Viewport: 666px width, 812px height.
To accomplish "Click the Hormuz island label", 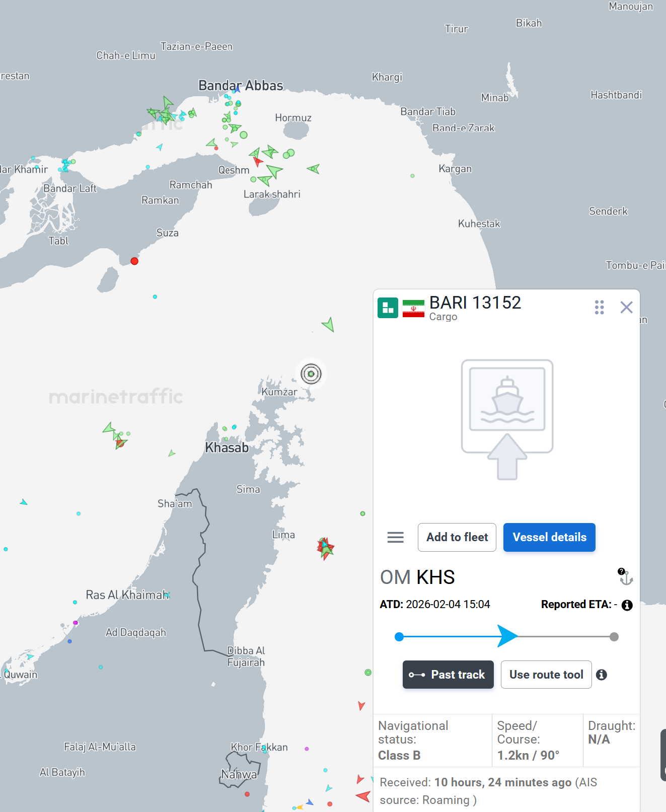I will (x=293, y=118).
